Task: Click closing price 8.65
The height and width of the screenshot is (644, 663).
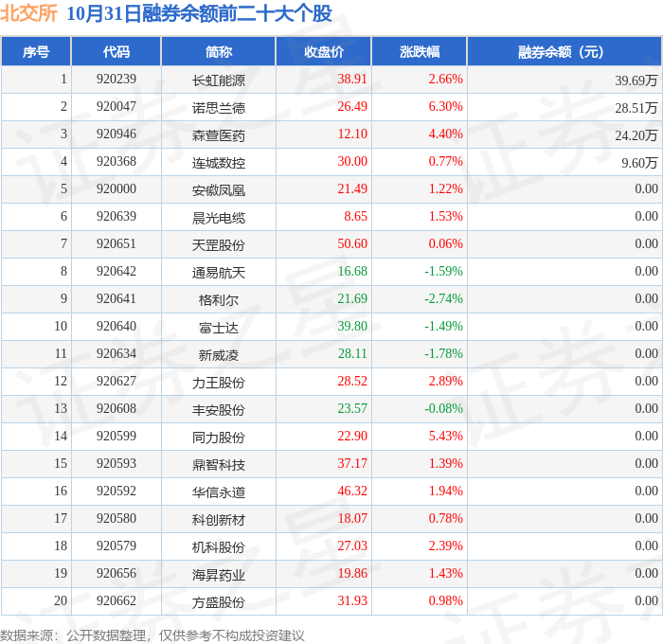Action: [x=355, y=217]
